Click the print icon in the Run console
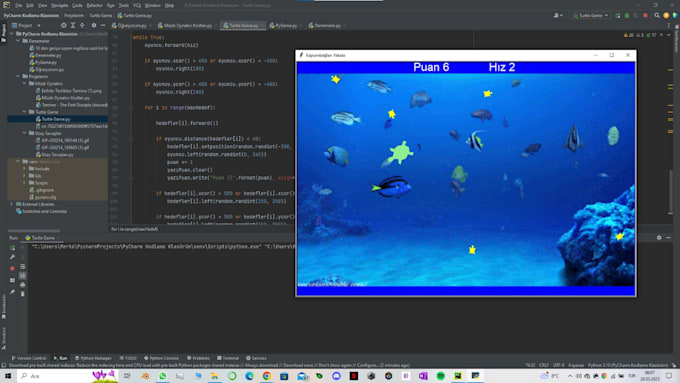The width and height of the screenshot is (680, 383). click(x=23, y=285)
